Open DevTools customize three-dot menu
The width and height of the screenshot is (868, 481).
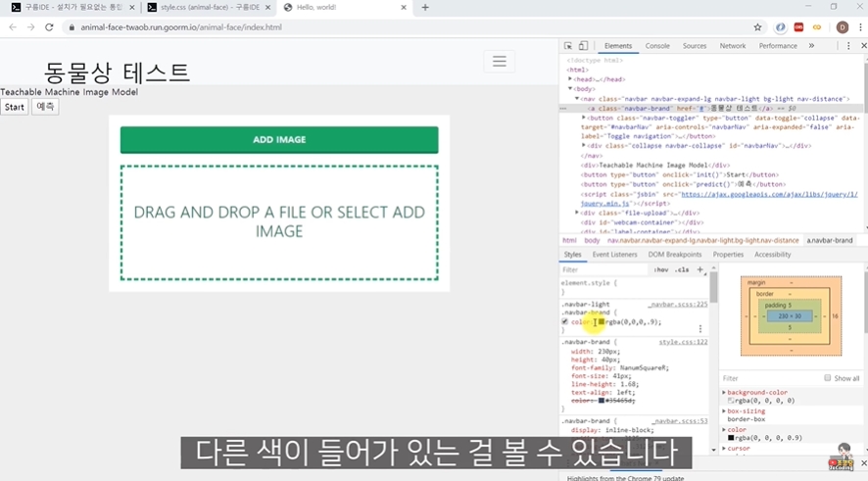(848, 46)
